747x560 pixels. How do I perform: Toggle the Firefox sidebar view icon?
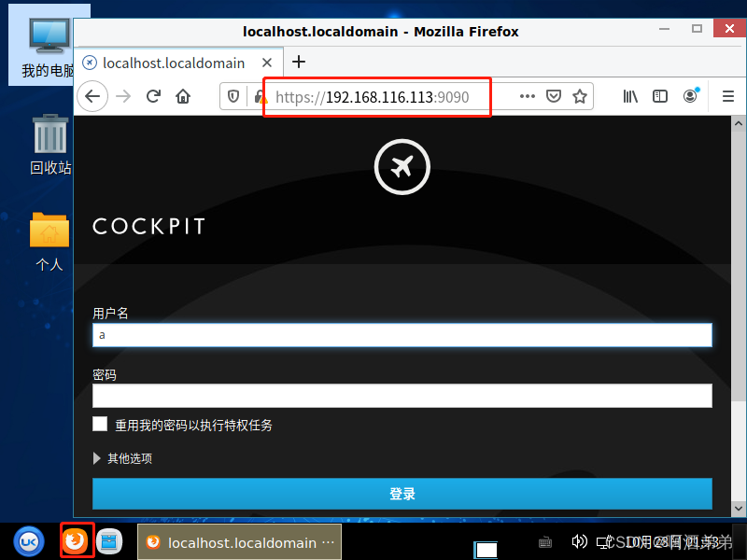point(660,97)
